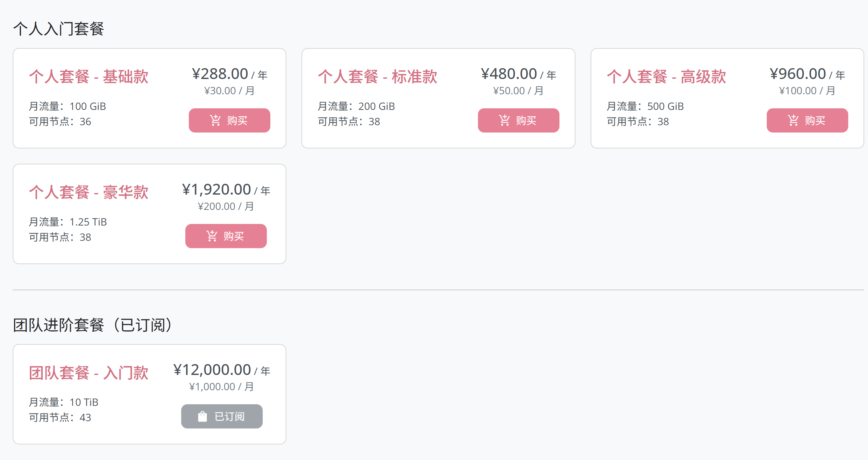The width and height of the screenshot is (868, 460).
Task: Click cart icon in 高级款 purchase button
Action: coord(793,120)
